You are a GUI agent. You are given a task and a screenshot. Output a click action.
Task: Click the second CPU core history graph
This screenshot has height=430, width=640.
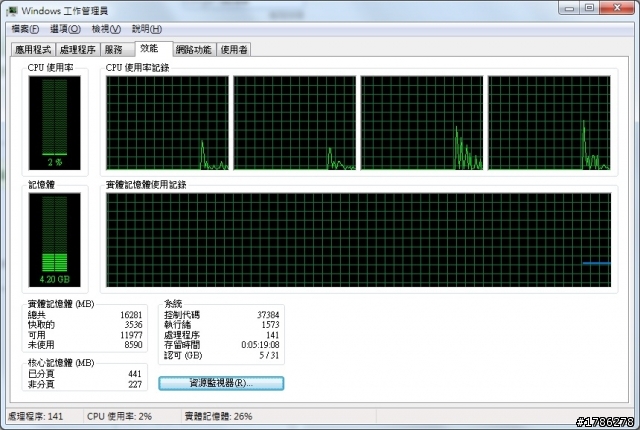[295, 123]
